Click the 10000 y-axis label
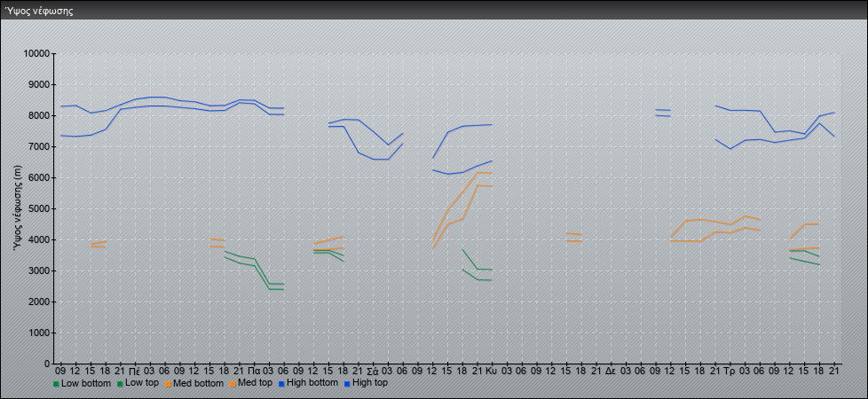The image size is (868, 399). click(x=36, y=54)
